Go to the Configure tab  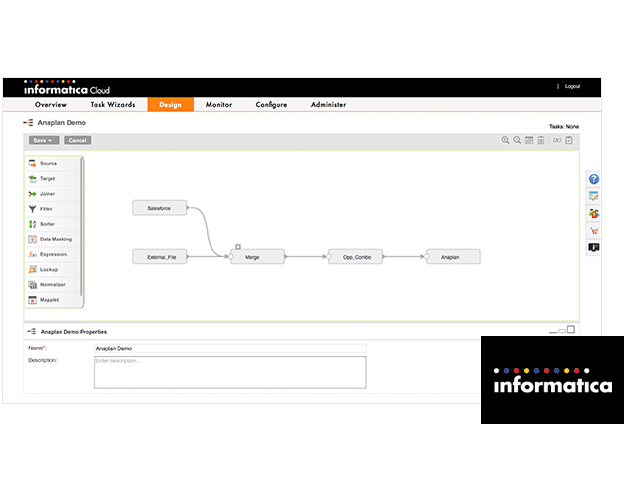tap(271, 104)
